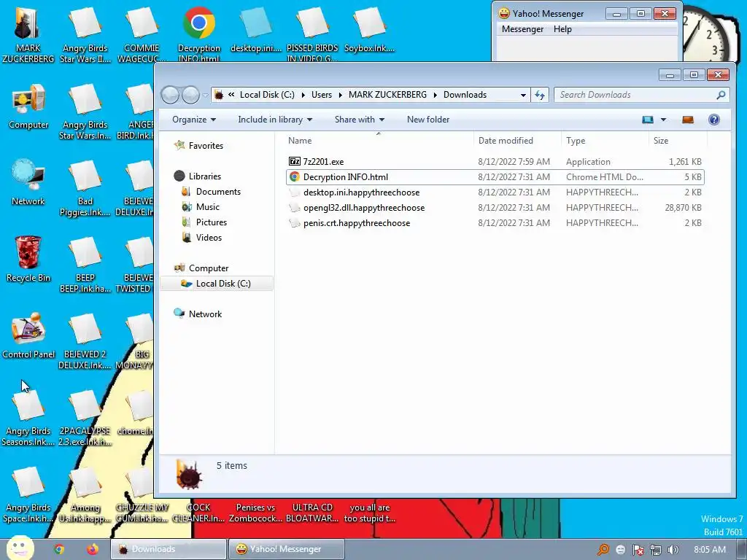Click Explorer Forward navigation button

190,95
